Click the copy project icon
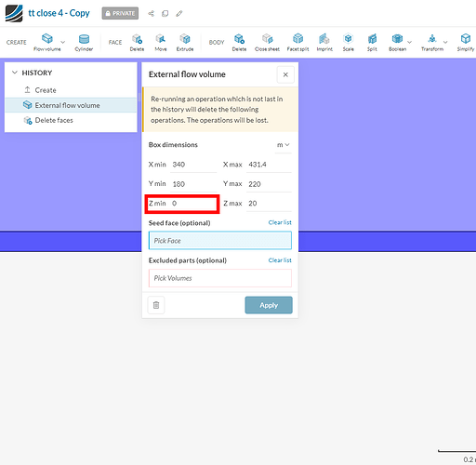Image resolution: width=476 pixels, height=465 pixels. point(165,13)
